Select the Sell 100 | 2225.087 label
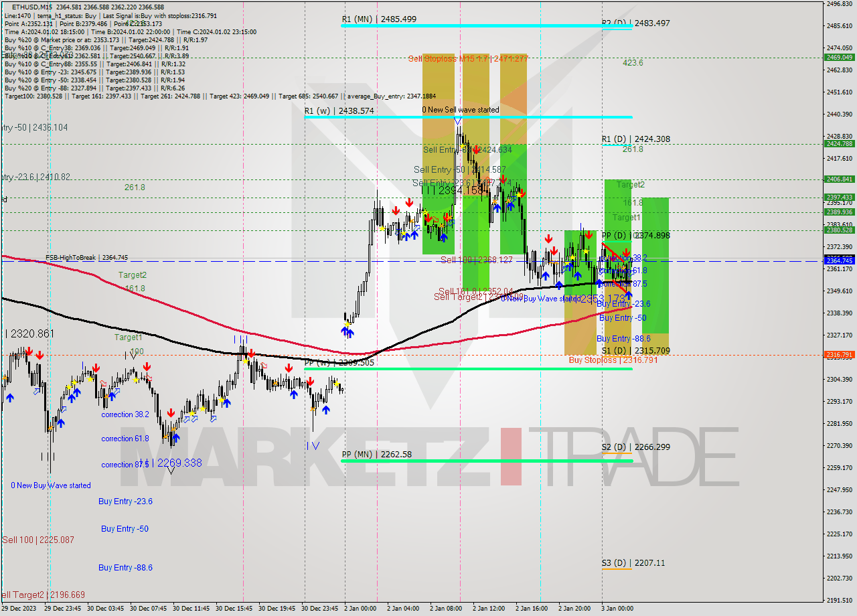 [38, 540]
